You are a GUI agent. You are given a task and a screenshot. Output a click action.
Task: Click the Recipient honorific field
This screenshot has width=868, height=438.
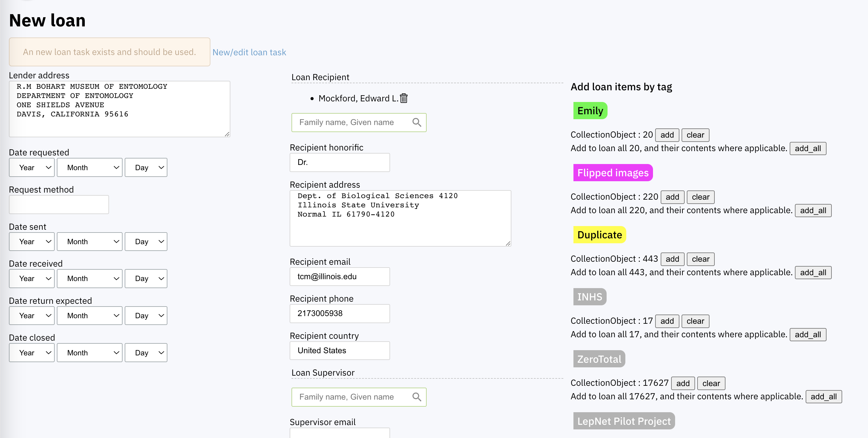click(x=339, y=162)
